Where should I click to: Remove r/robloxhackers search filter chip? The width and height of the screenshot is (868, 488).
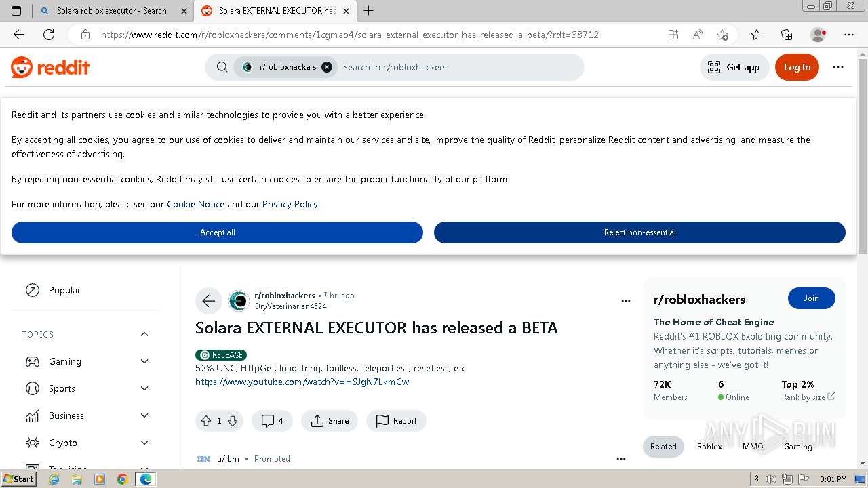[327, 67]
